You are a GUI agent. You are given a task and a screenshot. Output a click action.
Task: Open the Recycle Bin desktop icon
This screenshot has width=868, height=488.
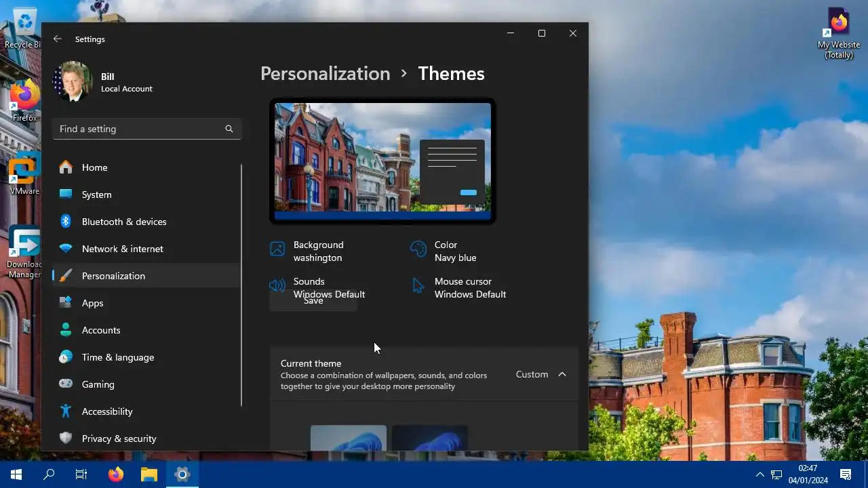(24, 28)
